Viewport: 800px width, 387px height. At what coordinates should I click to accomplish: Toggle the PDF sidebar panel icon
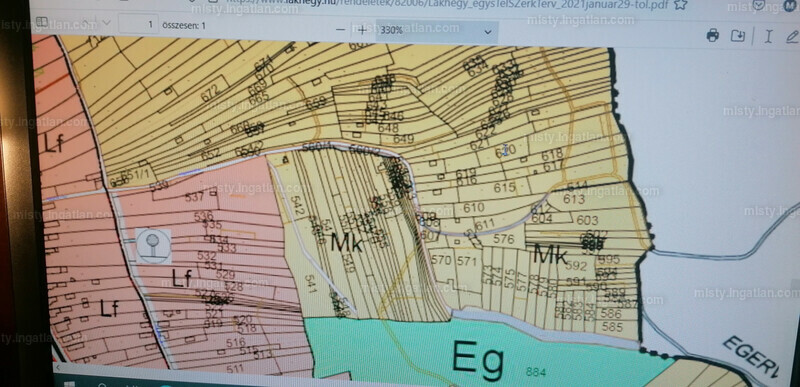tap(42, 22)
